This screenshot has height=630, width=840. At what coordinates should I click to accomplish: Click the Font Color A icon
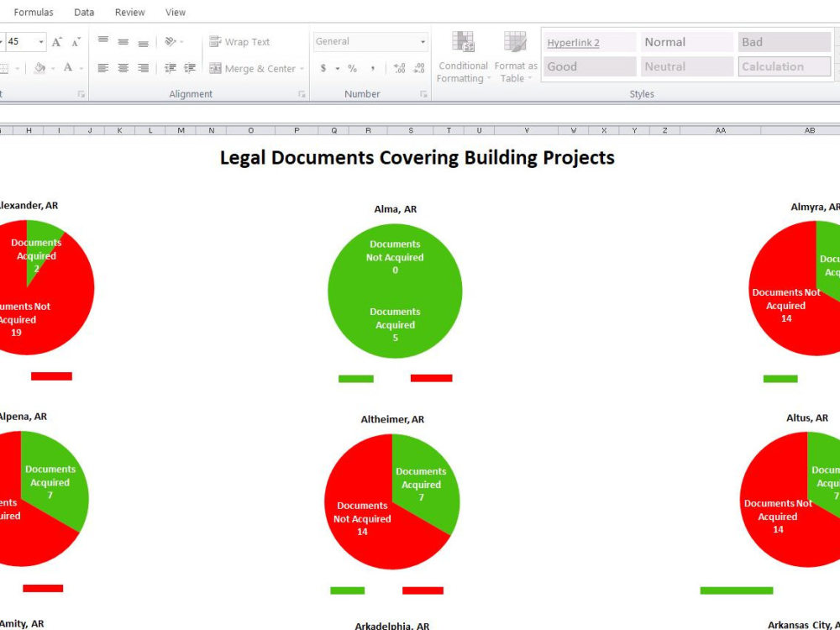67,67
